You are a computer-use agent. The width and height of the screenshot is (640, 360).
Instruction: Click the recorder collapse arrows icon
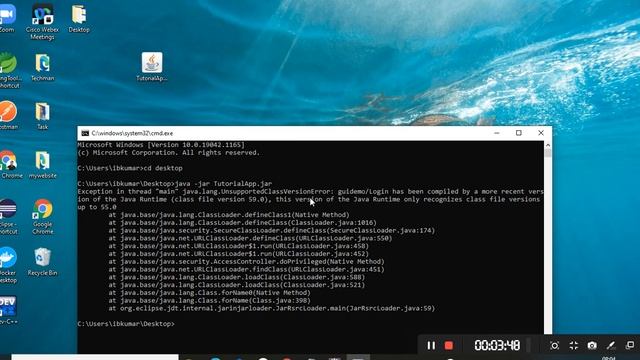pos(573,345)
